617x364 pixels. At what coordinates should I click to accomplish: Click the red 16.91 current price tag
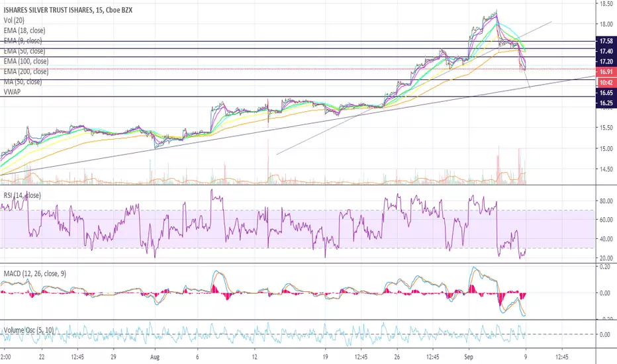pos(606,71)
